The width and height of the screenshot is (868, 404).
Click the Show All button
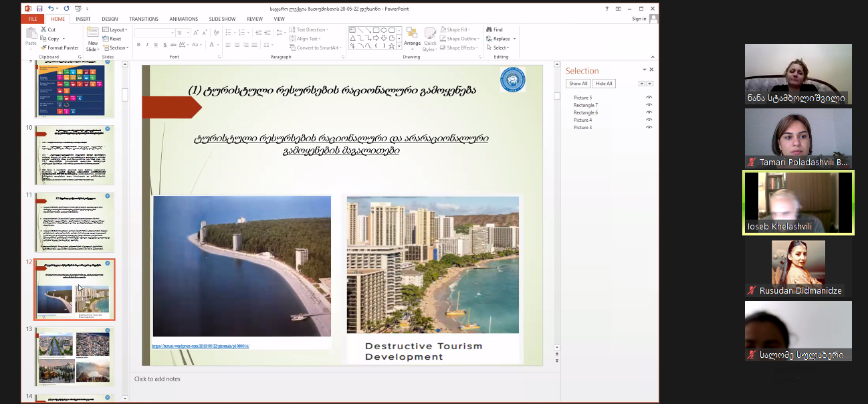[x=578, y=84]
